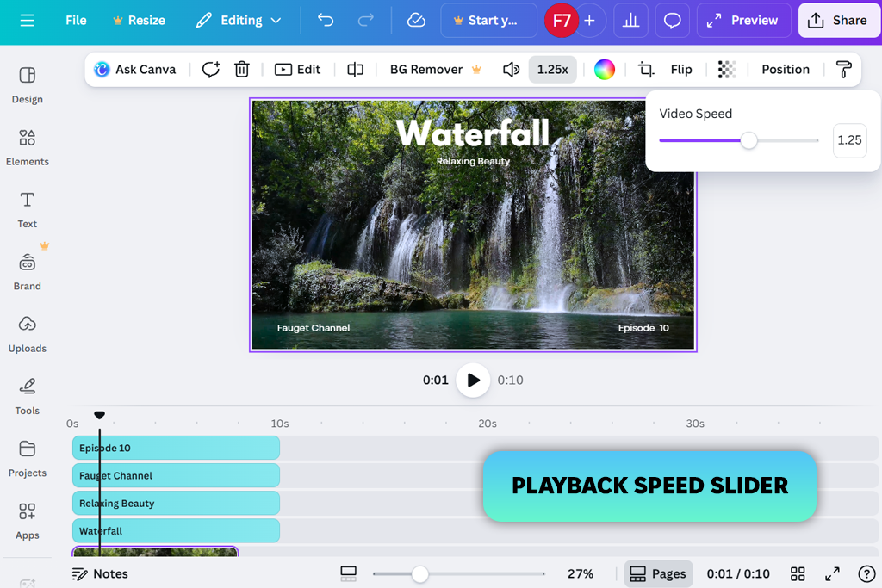Select the Fauget Channel timeline track
Image resolution: width=882 pixels, height=588 pixels.
coord(176,475)
